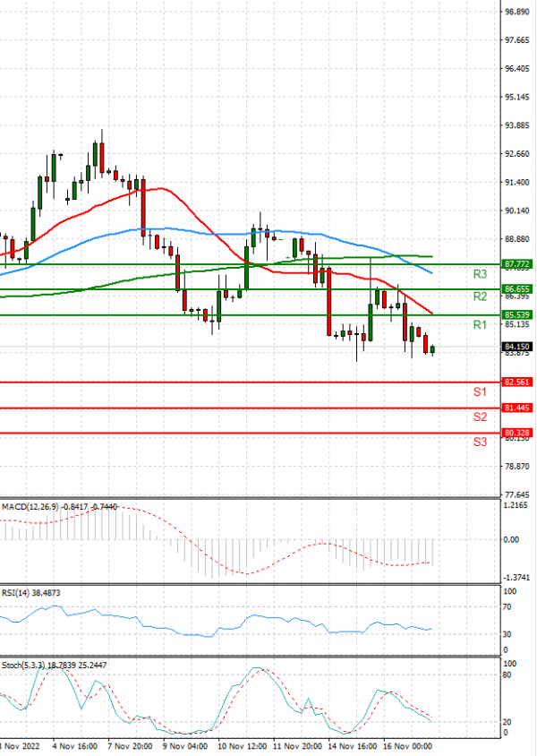Select the 87.772 price tag
537x756 pixels.
coord(516,264)
